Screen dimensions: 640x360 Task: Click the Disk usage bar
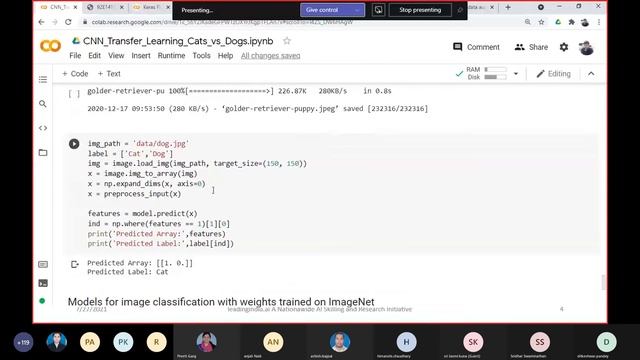(496, 77)
